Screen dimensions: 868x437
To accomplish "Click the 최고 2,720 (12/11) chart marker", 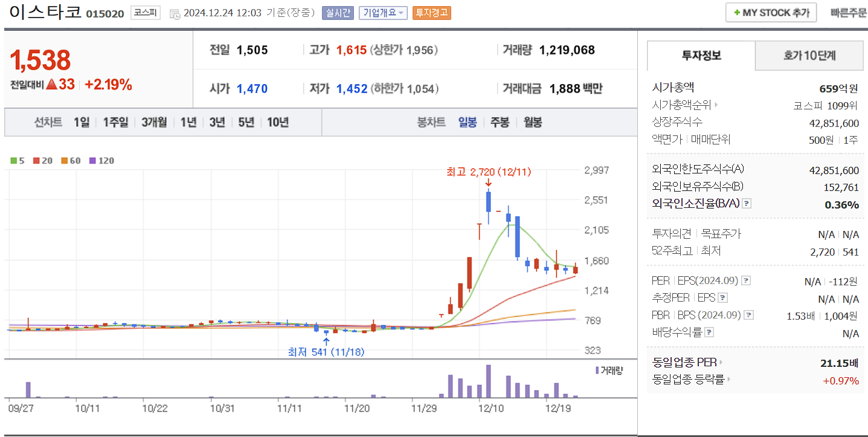I will click(487, 171).
